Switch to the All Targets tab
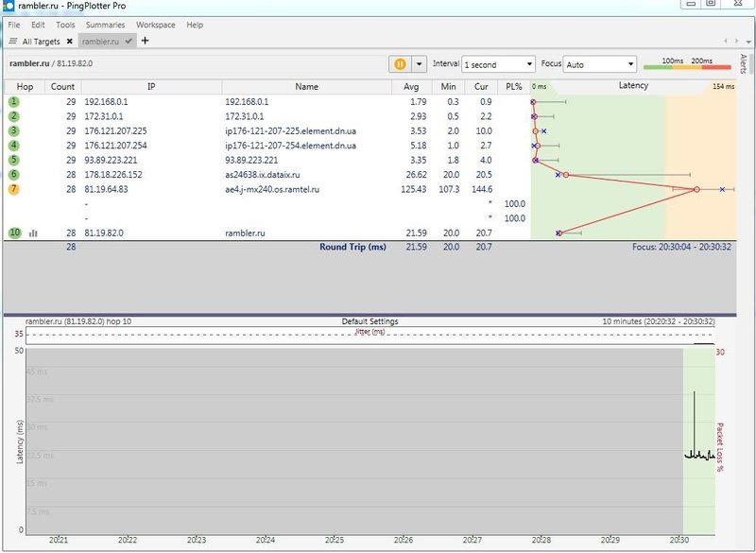Viewport: 756px width, 553px height. coord(41,42)
